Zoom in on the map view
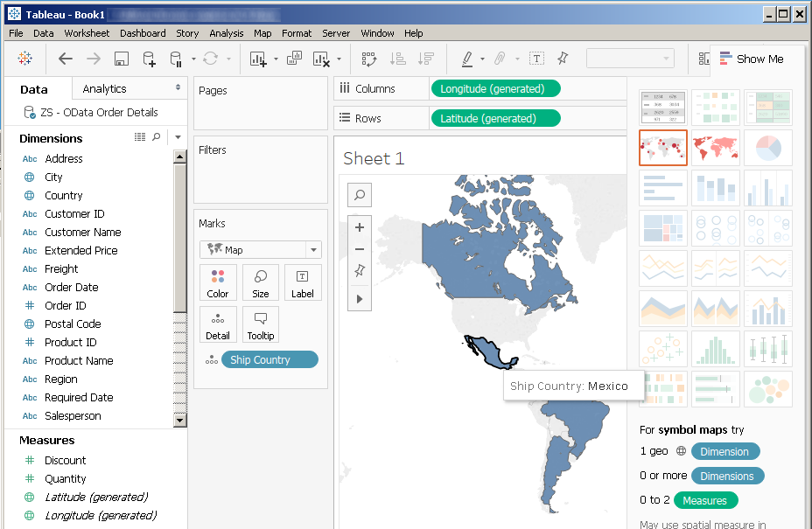The width and height of the screenshot is (812, 529). [359, 227]
